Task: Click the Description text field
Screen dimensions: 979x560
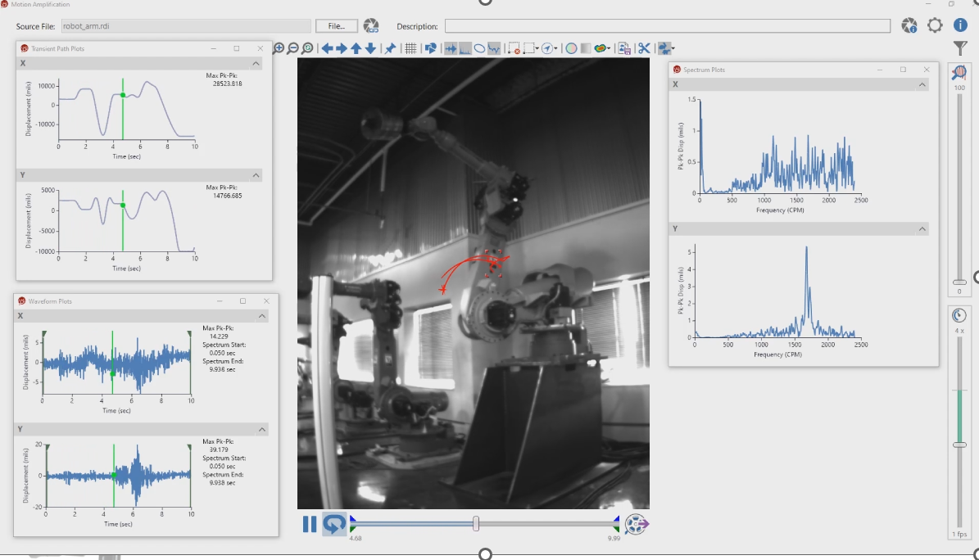Action: click(x=667, y=26)
